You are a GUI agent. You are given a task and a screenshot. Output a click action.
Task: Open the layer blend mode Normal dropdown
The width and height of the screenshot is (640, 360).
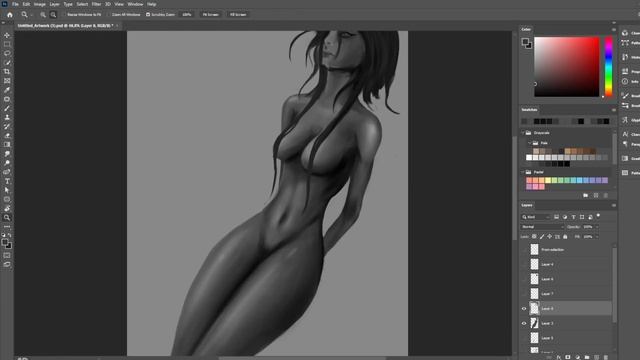pyautogui.click(x=542, y=227)
